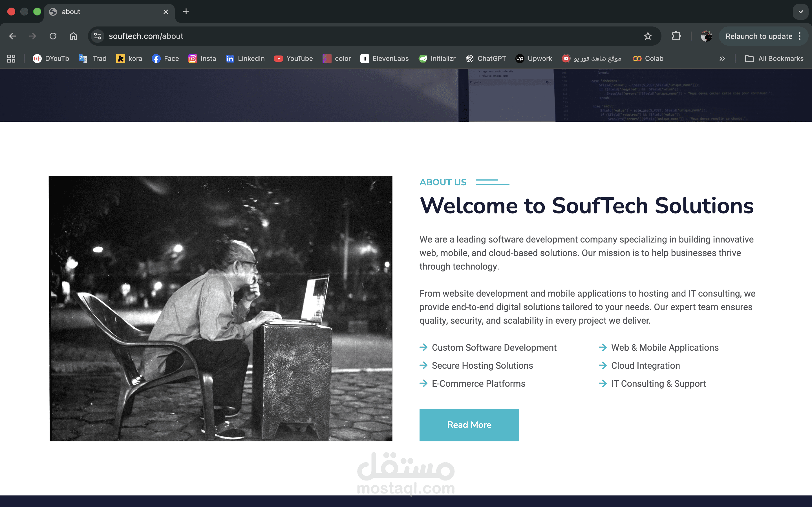Open the ChatGPT bookmark
The image size is (812, 507).
click(x=486, y=59)
